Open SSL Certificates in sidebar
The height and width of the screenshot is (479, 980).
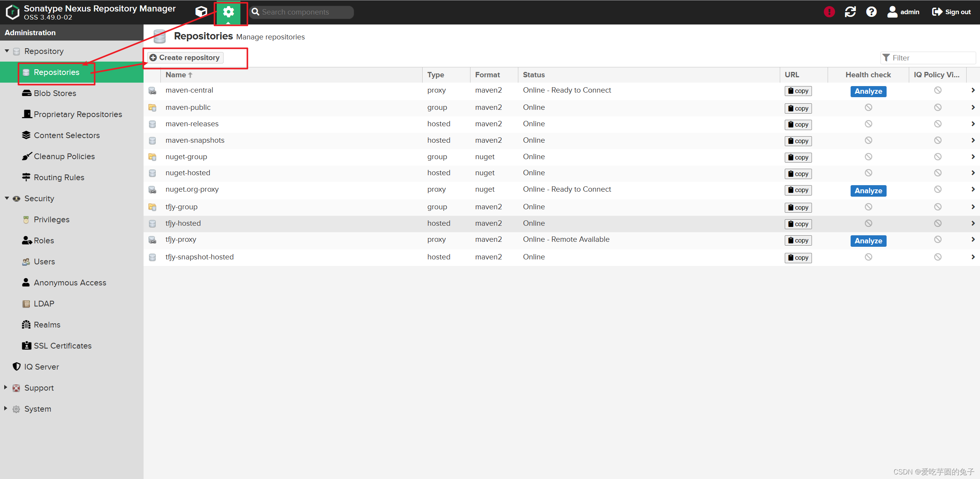click(x=62, y=346)
